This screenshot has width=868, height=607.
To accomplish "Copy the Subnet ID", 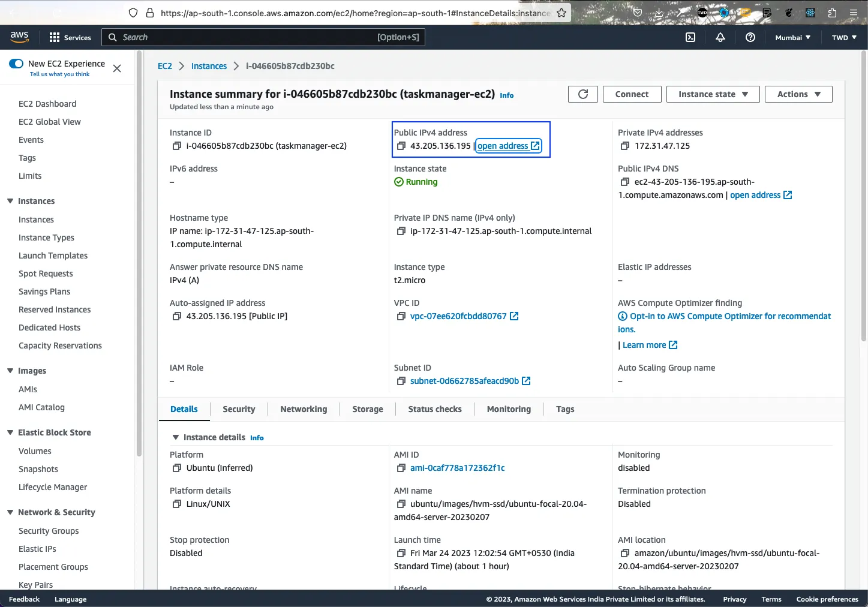I will click(401, 381).
